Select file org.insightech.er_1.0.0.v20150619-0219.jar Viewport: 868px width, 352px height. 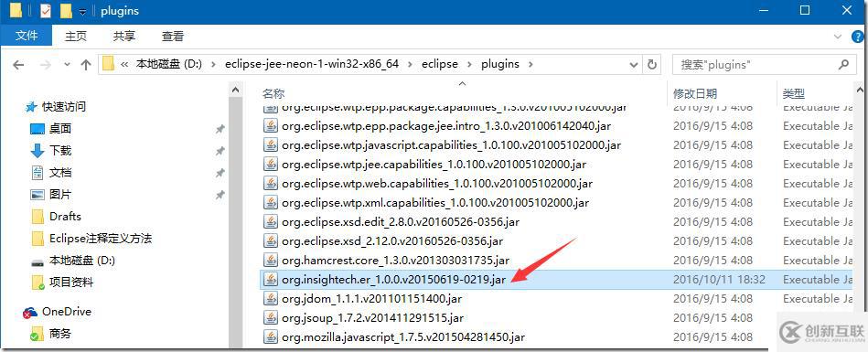pyautogui.click(x=393, y=280)
